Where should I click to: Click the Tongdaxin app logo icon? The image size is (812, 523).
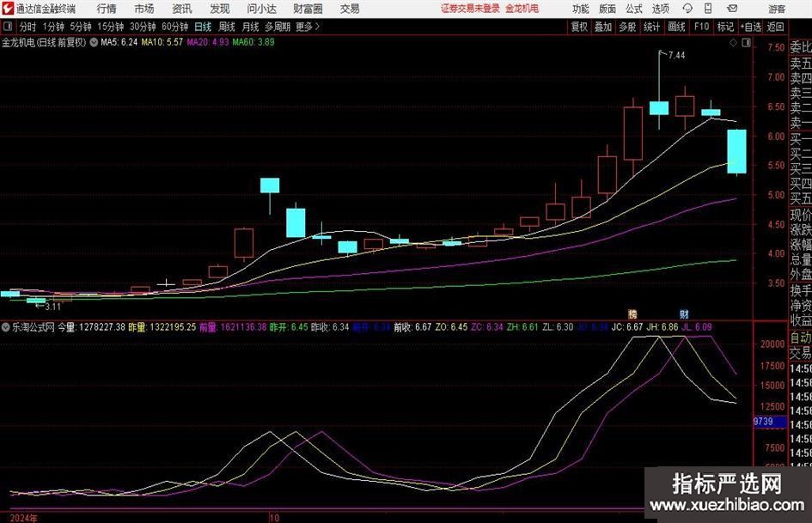click(7, 9)
